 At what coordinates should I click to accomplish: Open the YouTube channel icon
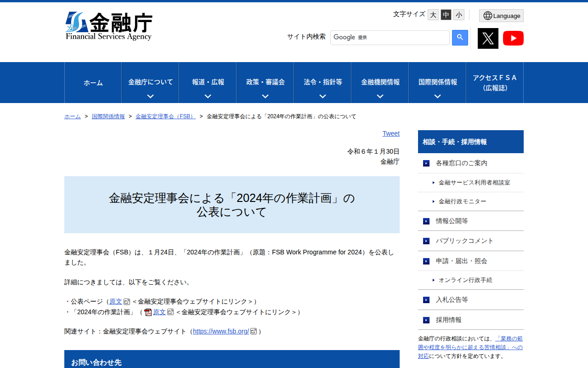(513, 38)
